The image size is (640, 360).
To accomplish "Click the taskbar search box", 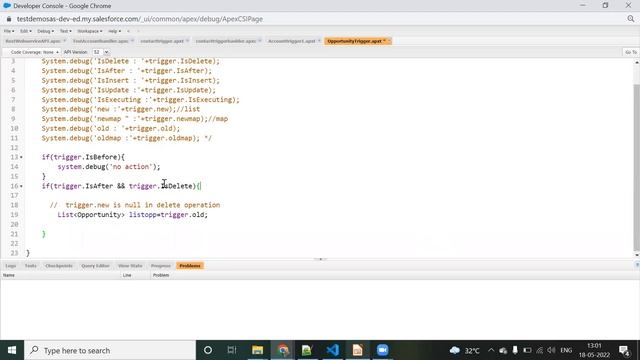I will (x=110, y=350).
